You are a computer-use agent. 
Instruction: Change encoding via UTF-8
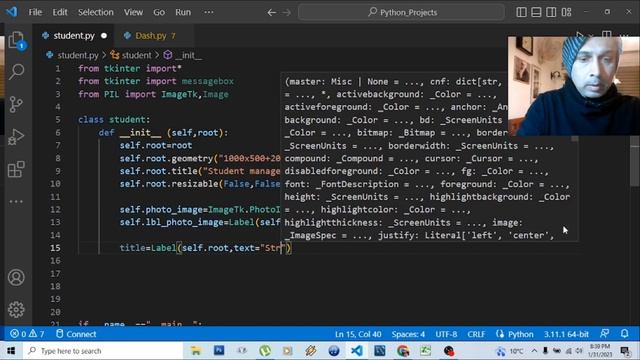click(446, 334)
